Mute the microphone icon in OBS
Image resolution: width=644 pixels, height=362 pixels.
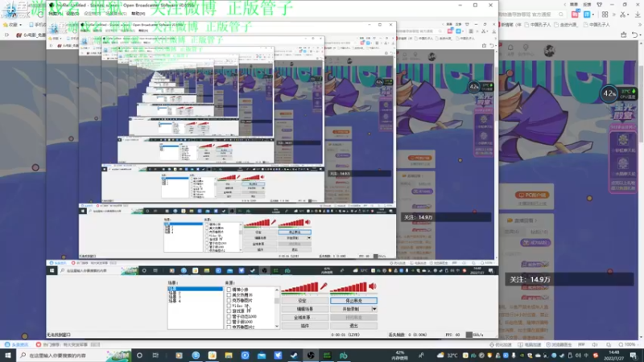(324, 286)
